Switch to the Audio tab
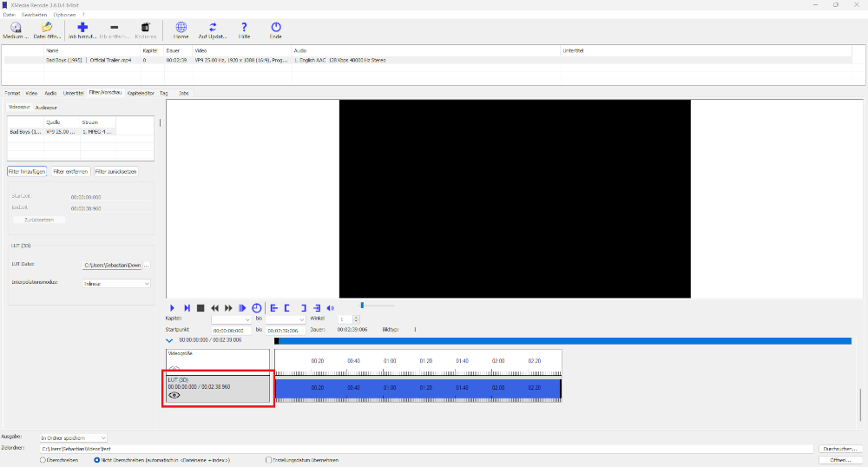The height and width of the screenshot is (467, 868). [50, 93]
